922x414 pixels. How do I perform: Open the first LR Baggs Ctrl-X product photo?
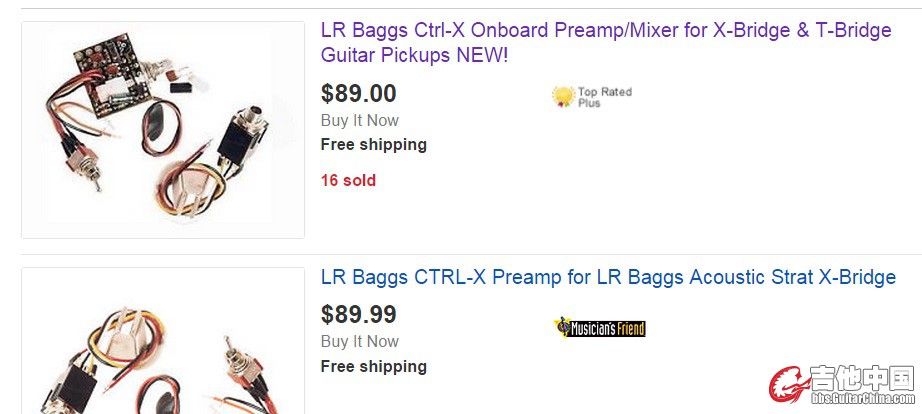click(163, 130)
